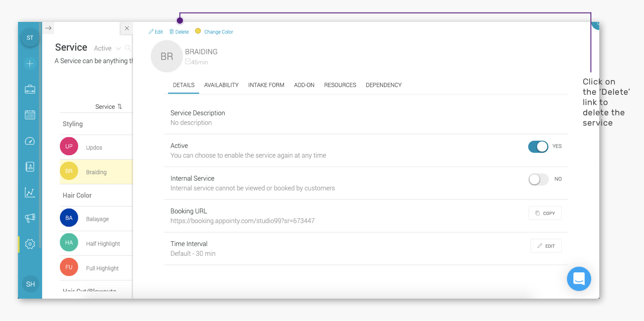The width and height of the screenshot is (644, 321).
Task: Open the line chart reports icon
Action: [x=30, y=193]
